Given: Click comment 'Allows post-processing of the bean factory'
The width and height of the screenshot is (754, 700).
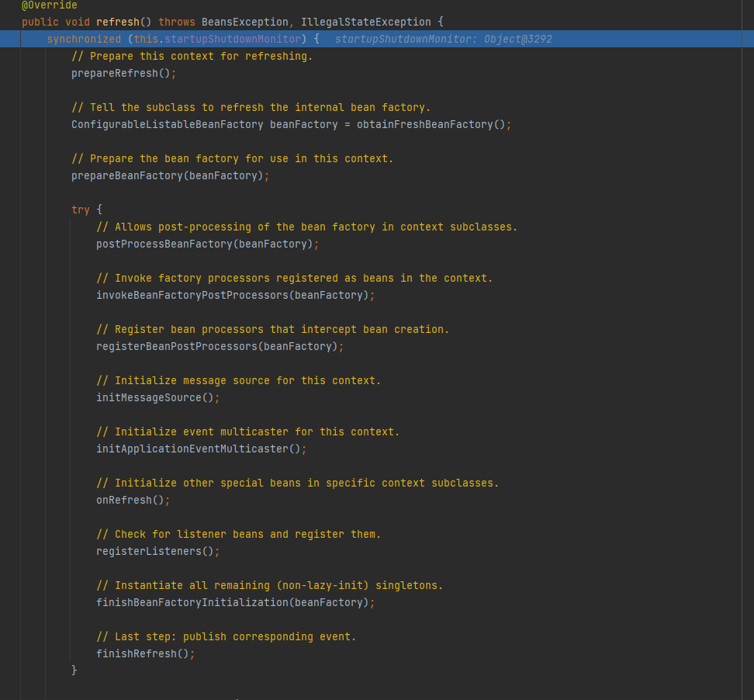Looking at the screenshot, I should pos(306,227).
